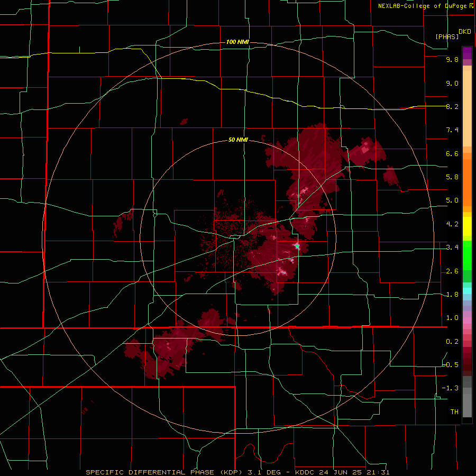Select the 9.0 value on the scale
Screen dimensions: 476x476
point(452,83)
